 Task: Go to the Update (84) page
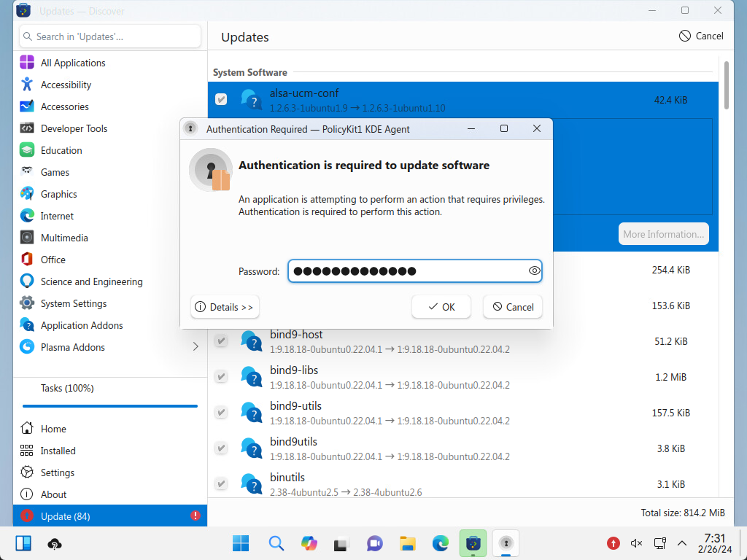click(x=66, y=516)
